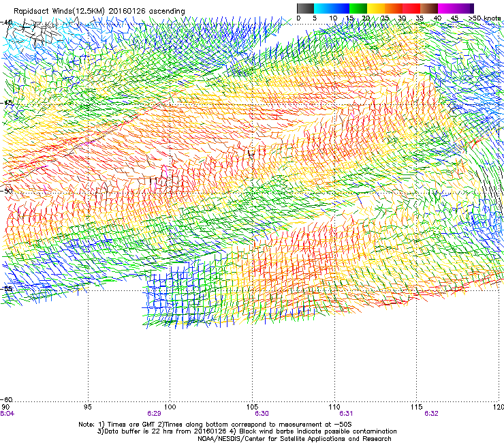Select the orange 25–30 knots legend segment
Screen dimensions: 504x443
point(394,8)
